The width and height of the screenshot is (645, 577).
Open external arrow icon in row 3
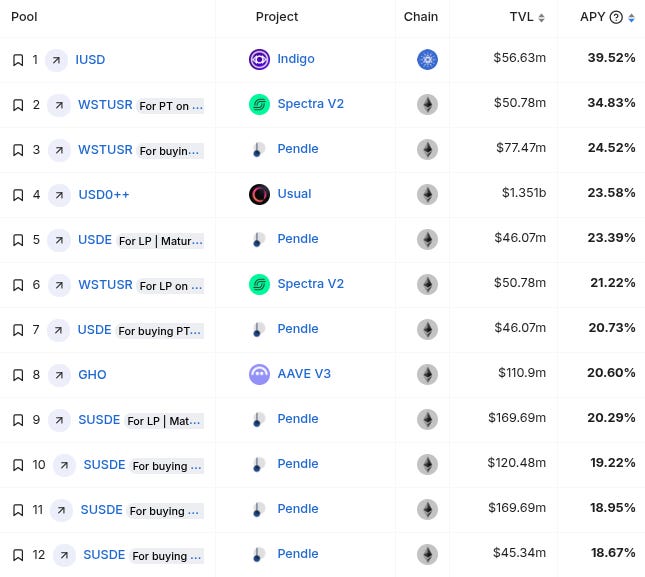tap(59, 151)
